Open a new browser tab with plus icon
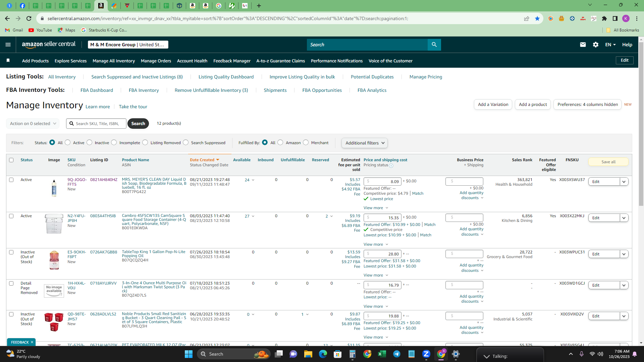Image resolution: width=644 pixels, height=362 pixels. pos(259,6)
